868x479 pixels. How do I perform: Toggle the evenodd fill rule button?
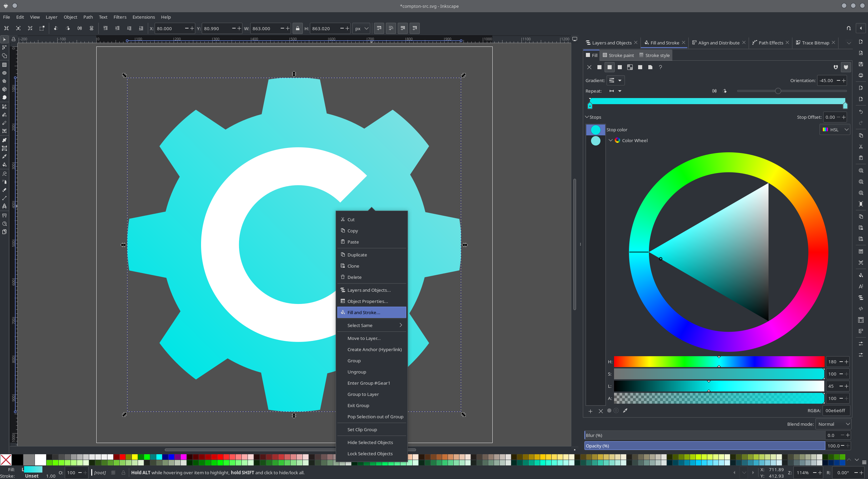(x=836, y=67)
